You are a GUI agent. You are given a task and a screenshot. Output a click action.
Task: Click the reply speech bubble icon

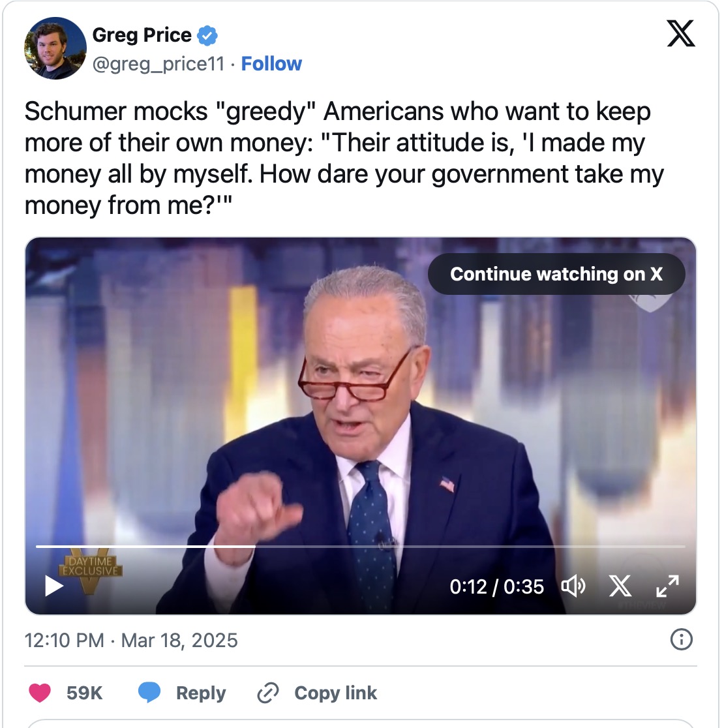point(150,693)
